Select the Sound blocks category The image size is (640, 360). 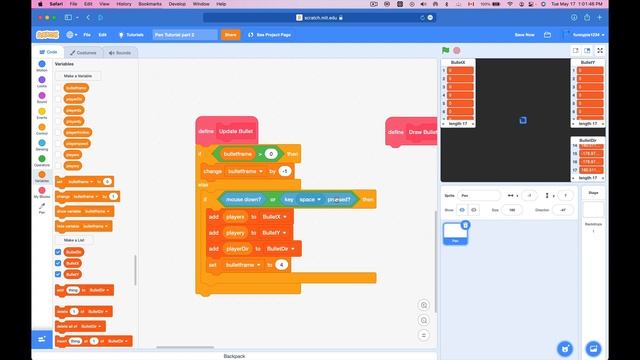(42, 97)
